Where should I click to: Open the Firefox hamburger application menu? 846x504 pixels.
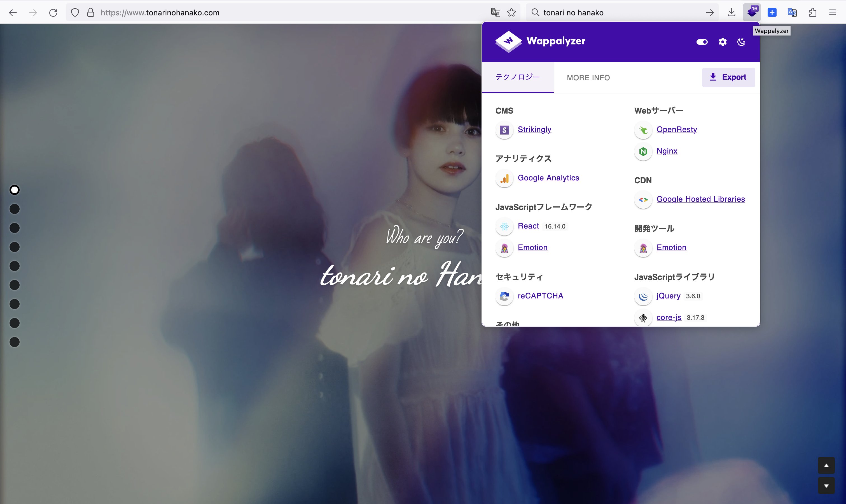tap(832, 13)
